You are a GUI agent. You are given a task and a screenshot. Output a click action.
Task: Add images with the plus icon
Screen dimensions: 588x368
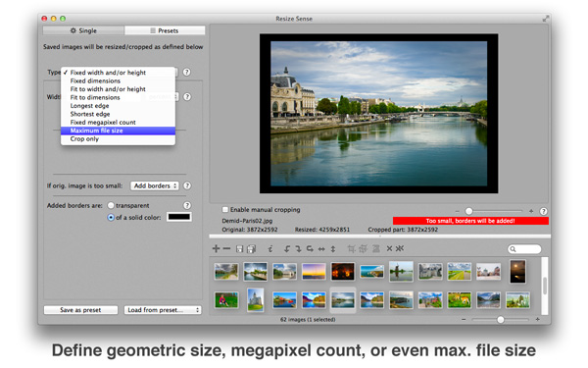click(x=216, y=248)
